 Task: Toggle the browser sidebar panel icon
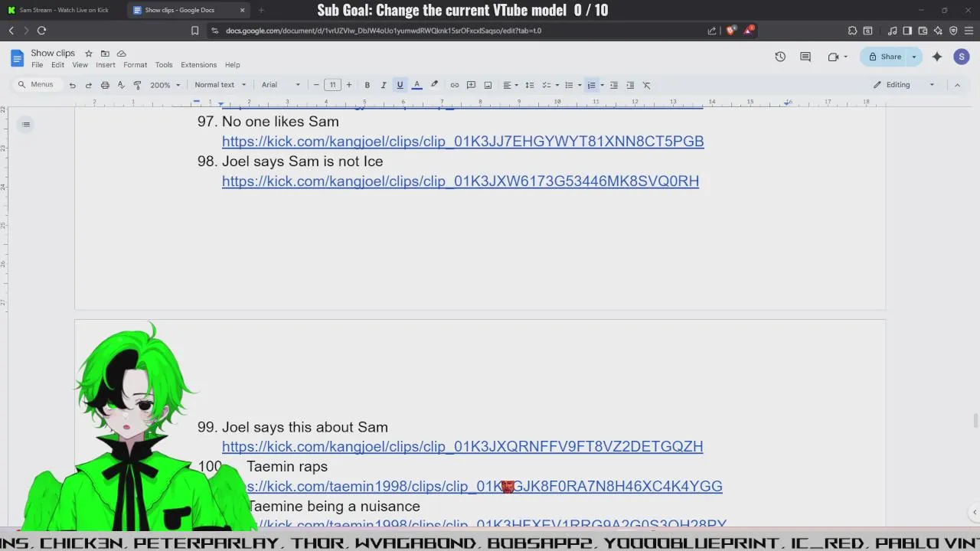coord(907,31)
